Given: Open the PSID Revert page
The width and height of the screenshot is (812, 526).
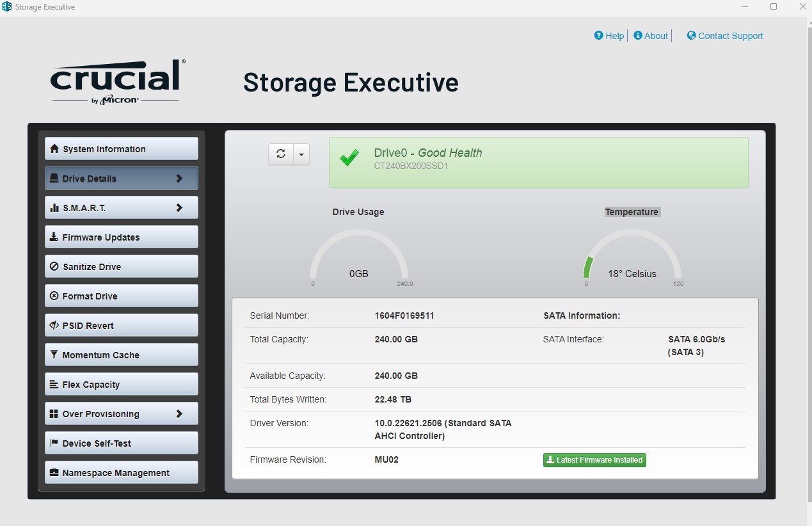Looking at the screenshot, I should (x=121, y=326).
